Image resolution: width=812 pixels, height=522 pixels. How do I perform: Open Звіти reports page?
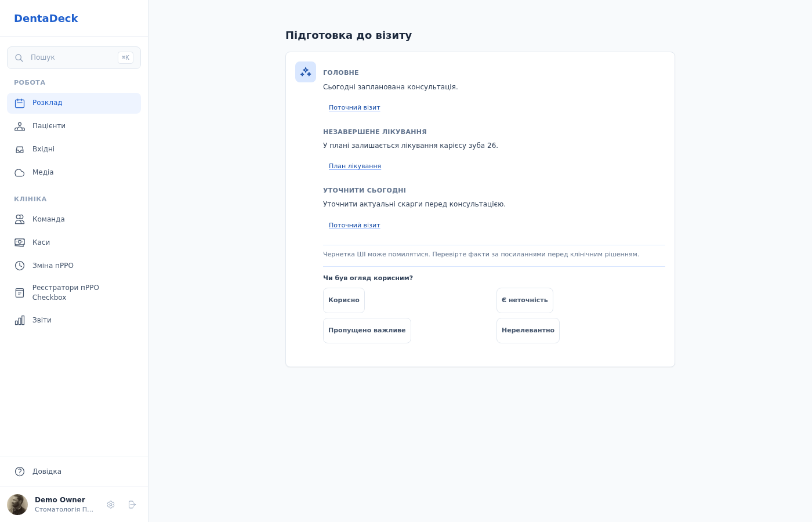click(x=74, y=320)
